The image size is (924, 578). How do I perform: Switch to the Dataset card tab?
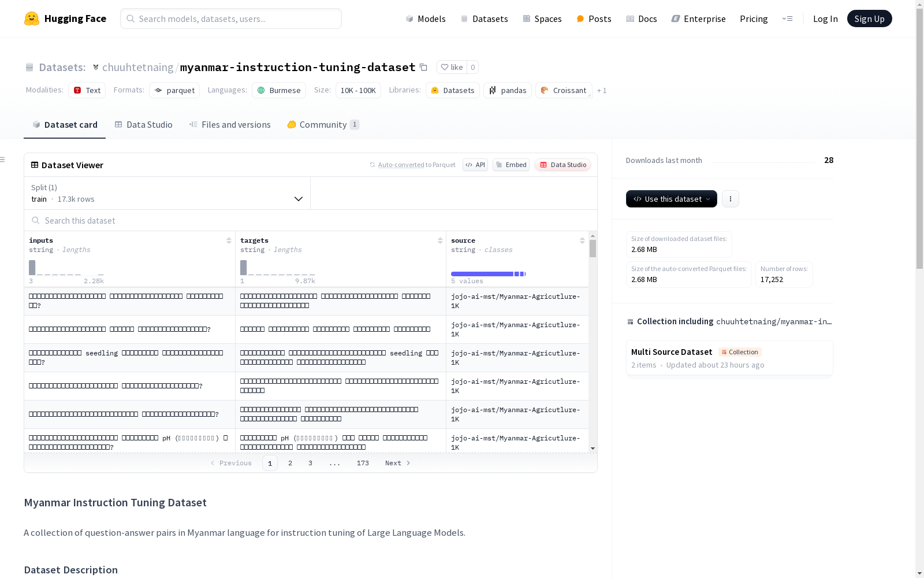(x=65, y=125)
